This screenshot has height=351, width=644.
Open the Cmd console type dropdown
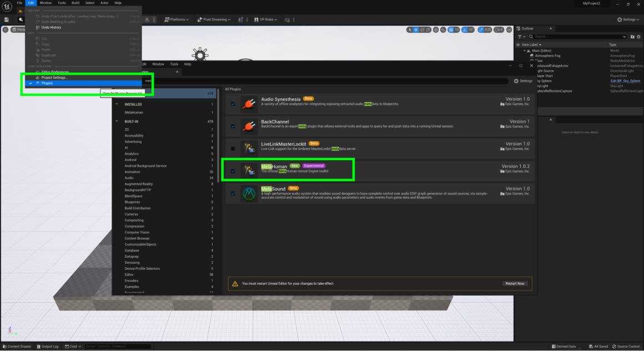(73, 347)
